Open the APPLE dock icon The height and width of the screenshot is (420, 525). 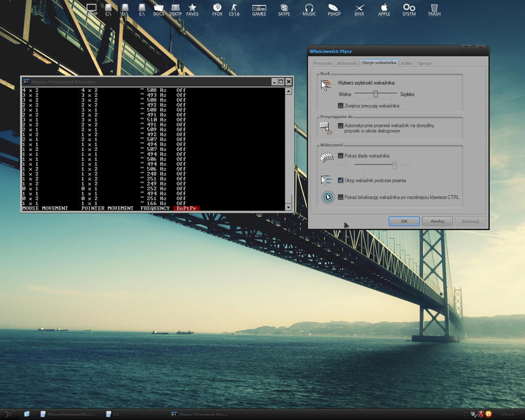384,10
